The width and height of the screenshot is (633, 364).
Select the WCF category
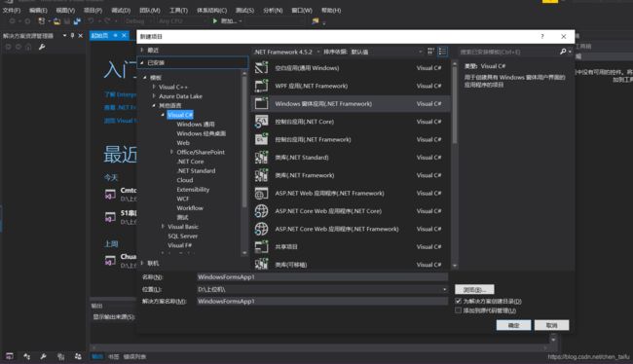pos(182,199)
